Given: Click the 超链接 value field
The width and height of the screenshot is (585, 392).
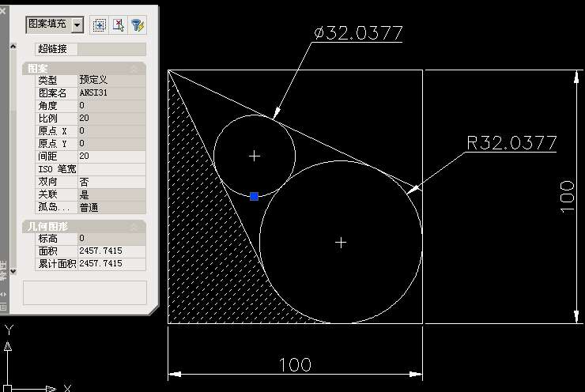Looking at the screenshot, I should [x=111, y=49].
